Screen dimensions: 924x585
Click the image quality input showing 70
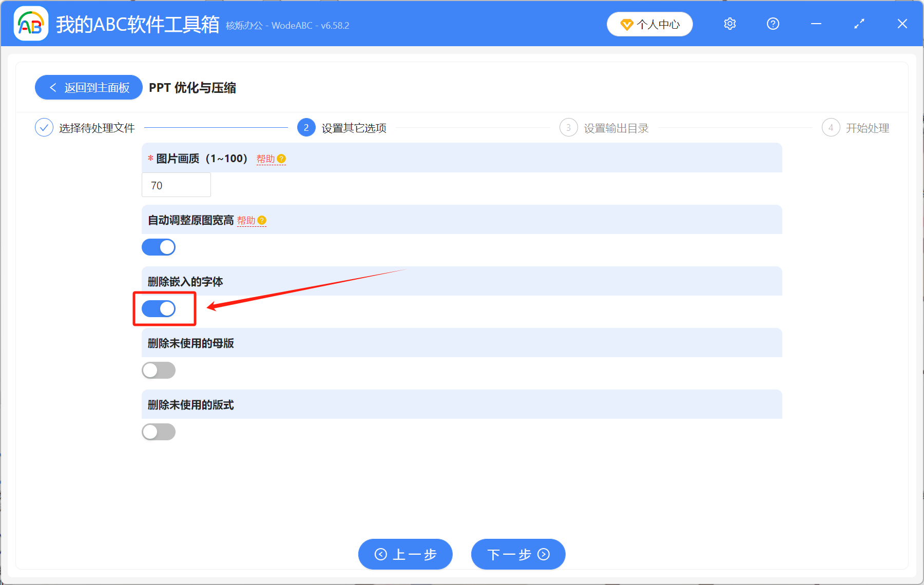176,185
